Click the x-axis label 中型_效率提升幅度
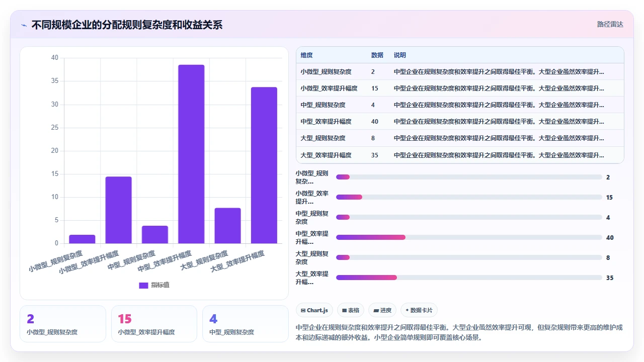644x362 pixels. click(165, 261)
